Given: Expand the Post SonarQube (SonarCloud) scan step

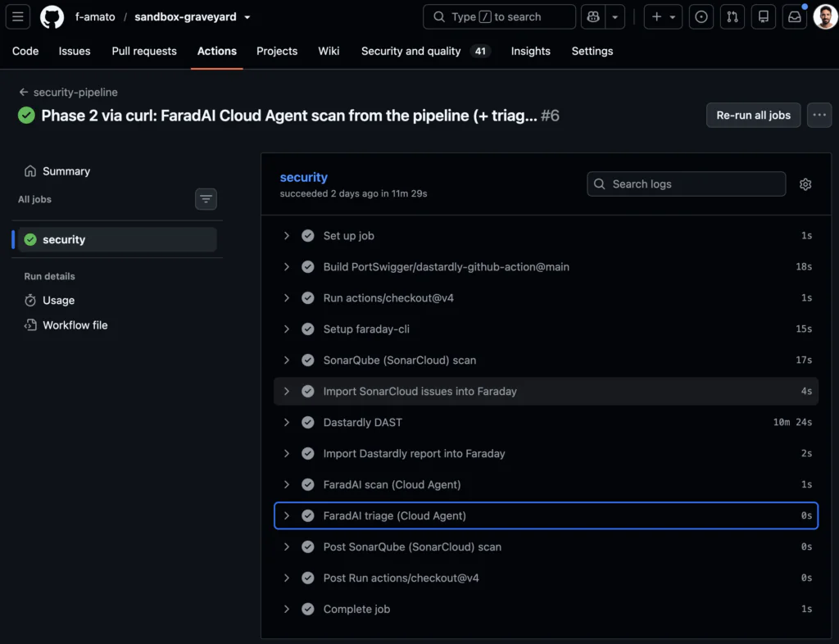Looking at the screenshot, I should point(546,546).
